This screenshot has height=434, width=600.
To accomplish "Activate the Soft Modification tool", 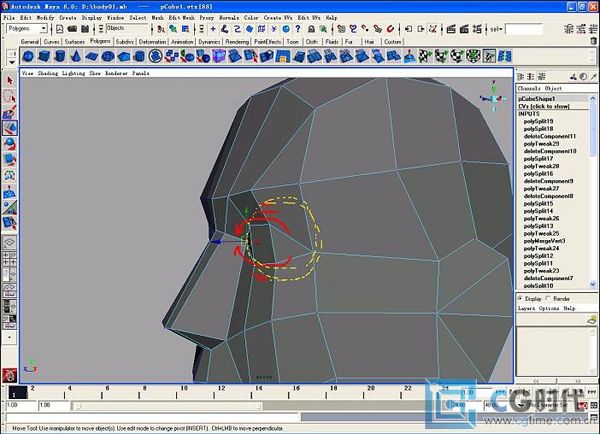I will [x=10, y=191].
